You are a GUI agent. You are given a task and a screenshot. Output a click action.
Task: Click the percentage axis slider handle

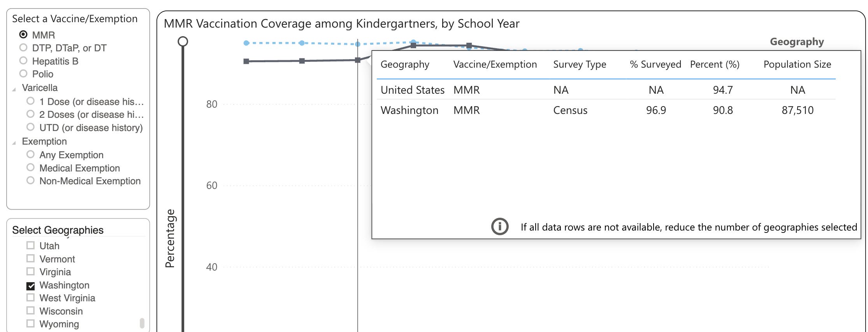[x=183, y=42]
